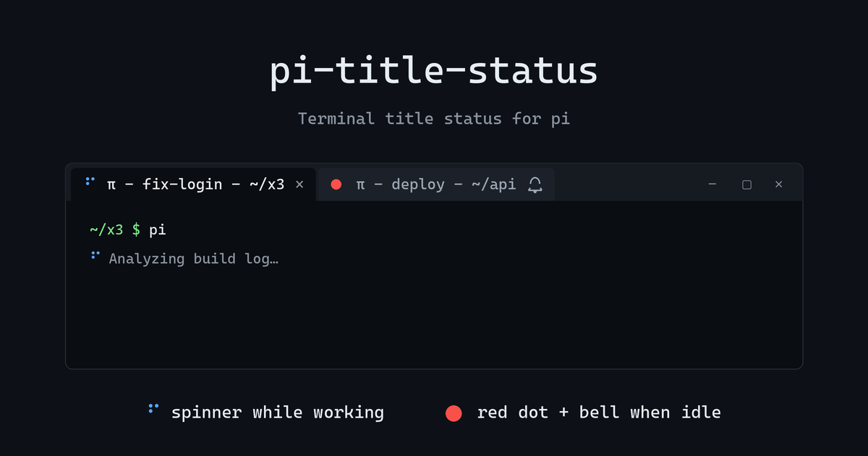
Task: Click the legend spinner icon below the terminal
Action: point(153,409)
